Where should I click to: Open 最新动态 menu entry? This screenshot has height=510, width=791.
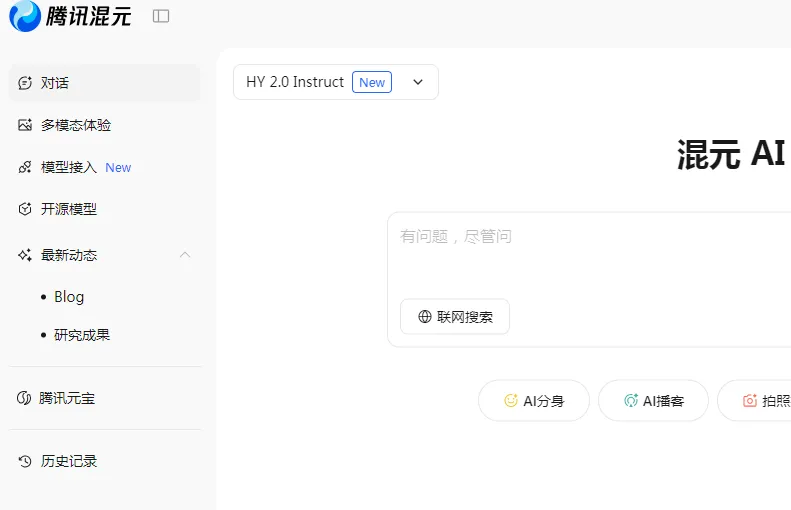(105, 255)
